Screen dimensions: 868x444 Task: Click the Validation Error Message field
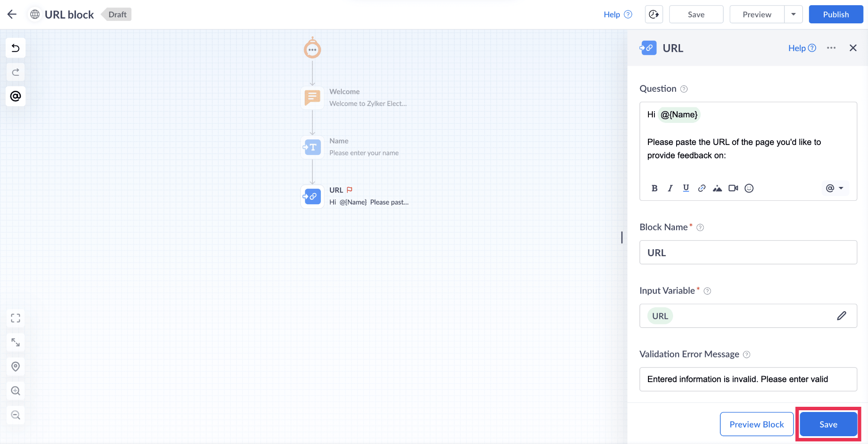coord(748,379)
